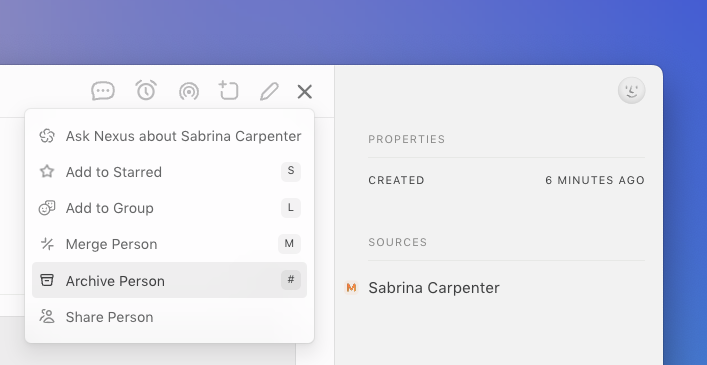Choose Add to Group from the menu
This screenshot has height=365, width=707.
pos(170,208)
